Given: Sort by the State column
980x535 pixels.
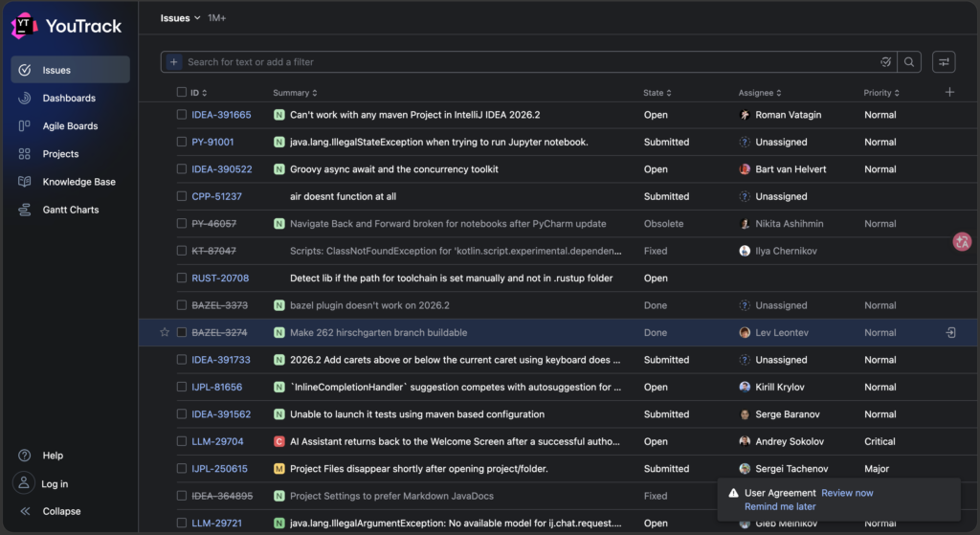Looking at the screenshot, I should pos(657,93).
